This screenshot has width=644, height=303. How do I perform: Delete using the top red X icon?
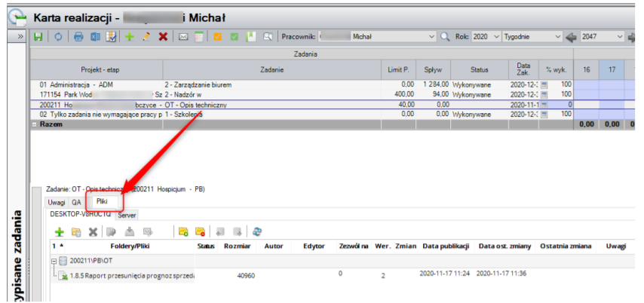click(x=163, y=36)
